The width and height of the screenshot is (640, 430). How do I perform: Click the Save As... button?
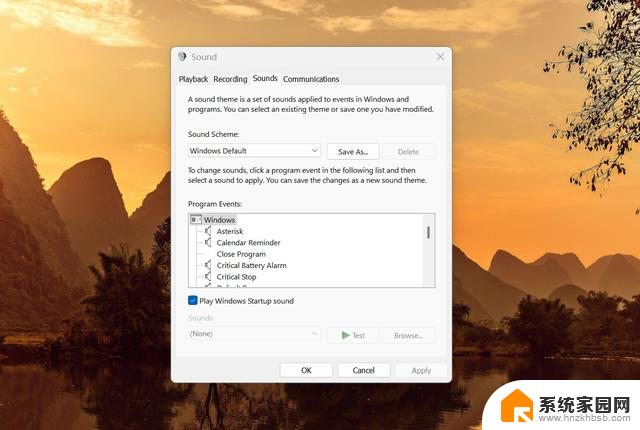coord(353,152)
